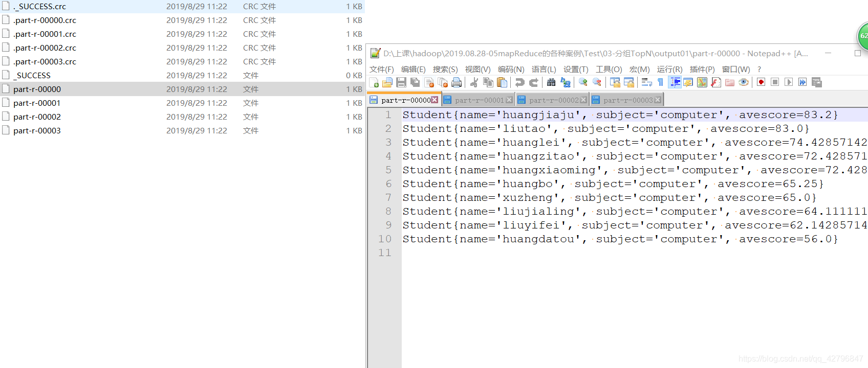
Task: Switch to the part-r-00003 tab
Action: 628,100
